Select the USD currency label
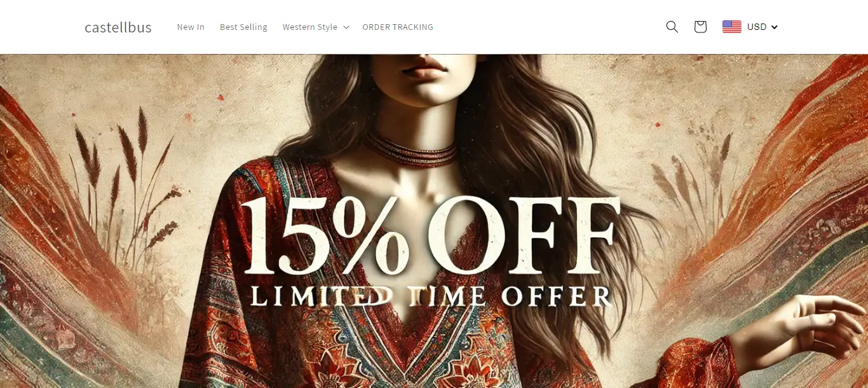Viewport: 868px width, 388px height. 757,27
